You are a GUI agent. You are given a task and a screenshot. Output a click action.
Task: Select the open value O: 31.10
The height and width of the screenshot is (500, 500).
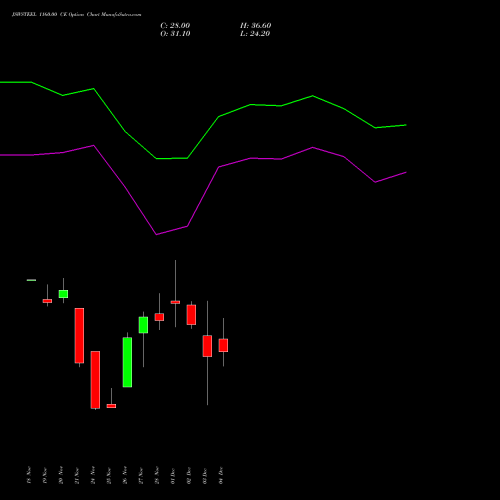(x=175, y=34)
